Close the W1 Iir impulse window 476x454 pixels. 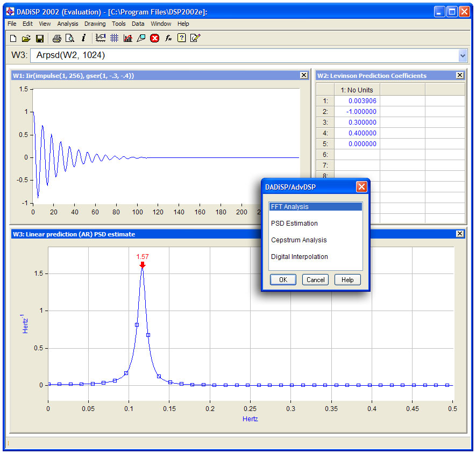pyautogui.click(x=304, y=75)
